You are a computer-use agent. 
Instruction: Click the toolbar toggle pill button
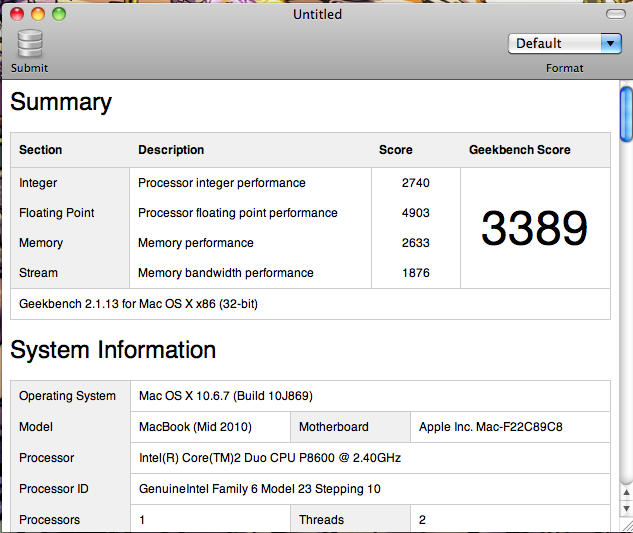(616, 14)
